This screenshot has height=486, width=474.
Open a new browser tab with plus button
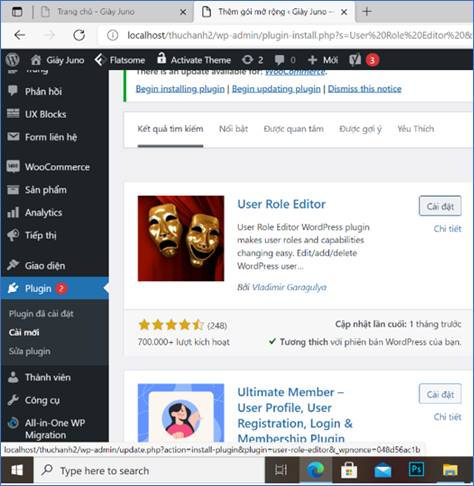(367, 12)
